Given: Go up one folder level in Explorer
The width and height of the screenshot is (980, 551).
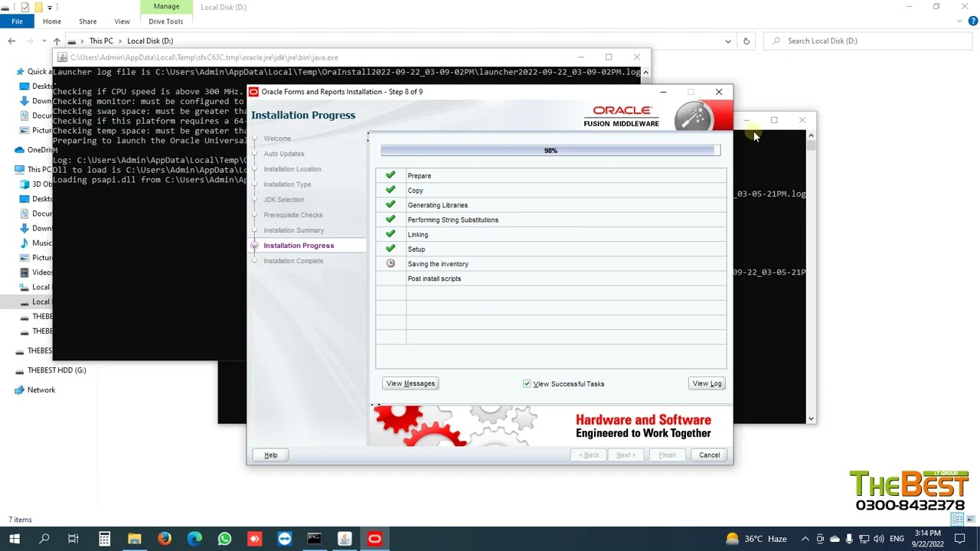Looking at the screenshot, I should pos(57,41).
